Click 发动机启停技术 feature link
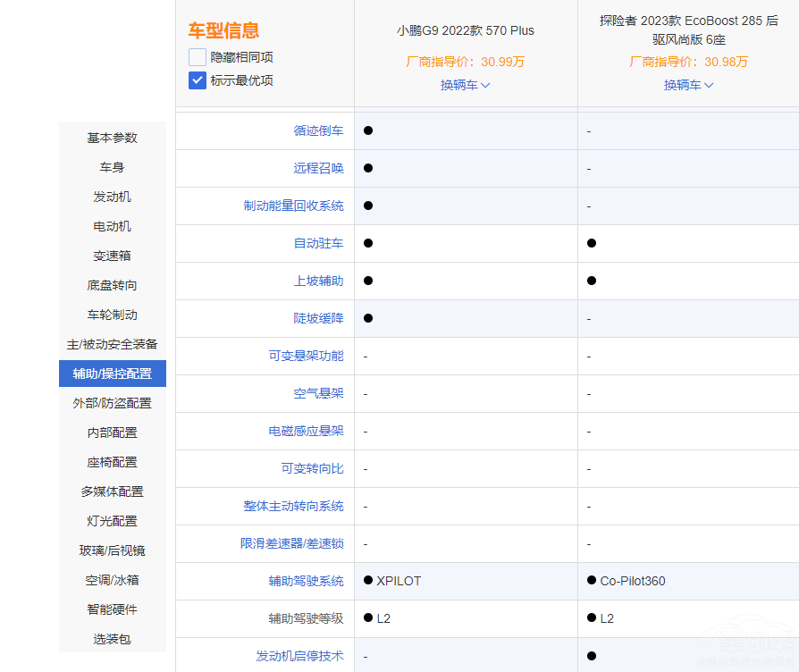 (299, 656)
